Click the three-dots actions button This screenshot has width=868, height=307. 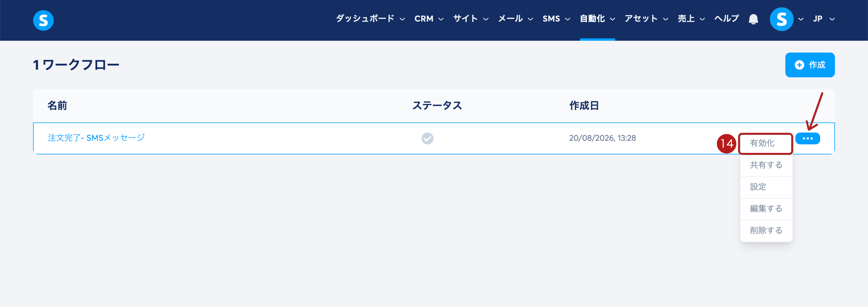click(x=807, y=138)
